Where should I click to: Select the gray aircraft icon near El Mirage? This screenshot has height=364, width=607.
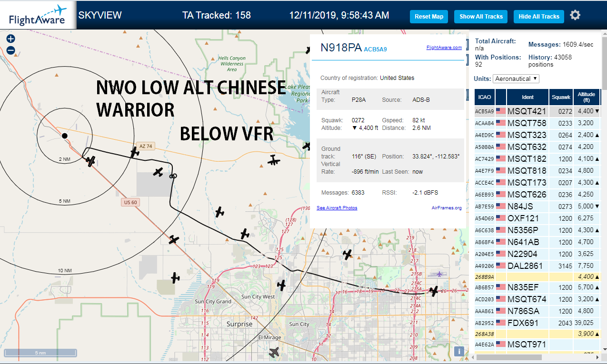click(x=274, y=353)
